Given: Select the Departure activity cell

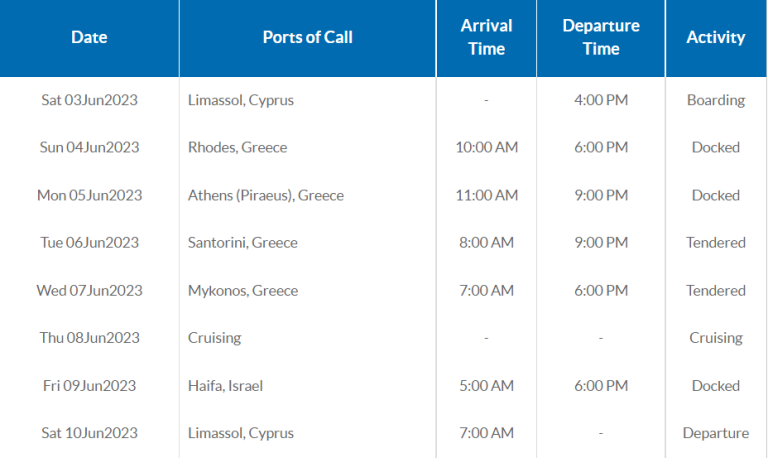Looking at the screenshot, I should (x=716, y=434).
